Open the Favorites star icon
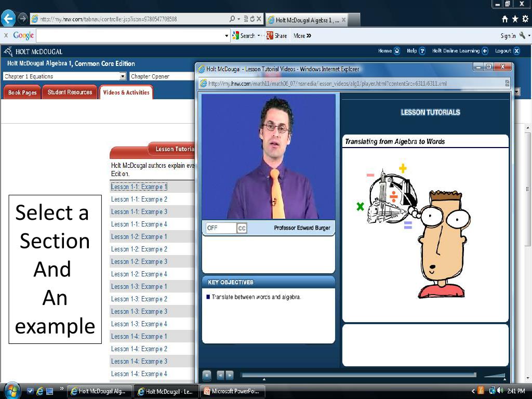 [515, 19]
